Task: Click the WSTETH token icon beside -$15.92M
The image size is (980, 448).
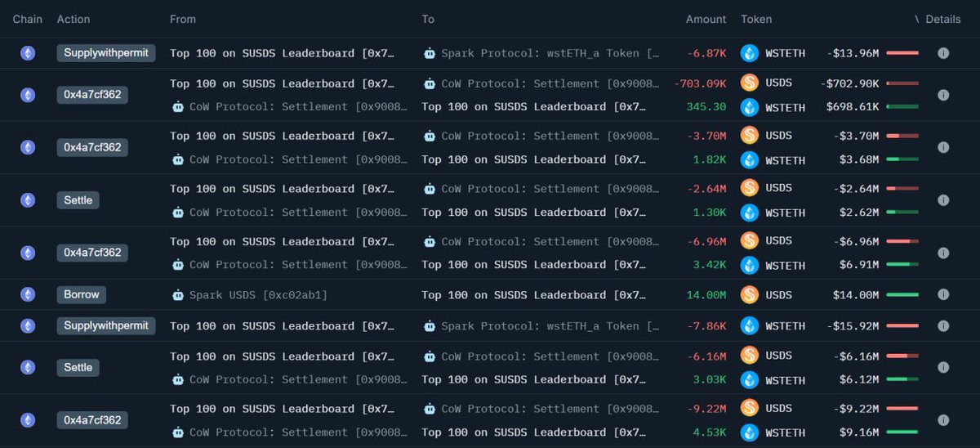Action: [750, 325]
